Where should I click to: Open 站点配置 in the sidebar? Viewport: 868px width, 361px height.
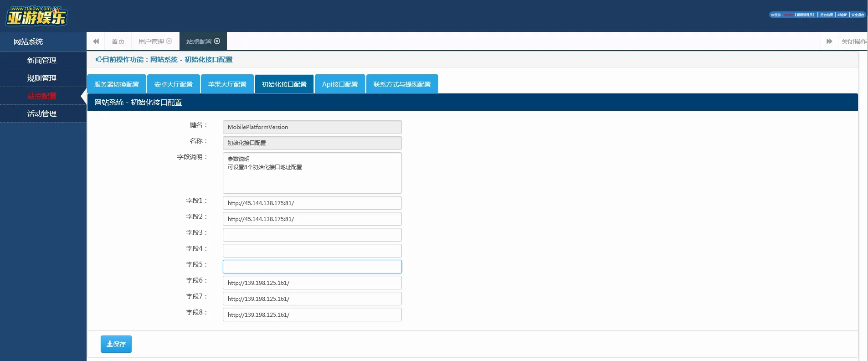(43, 96)
